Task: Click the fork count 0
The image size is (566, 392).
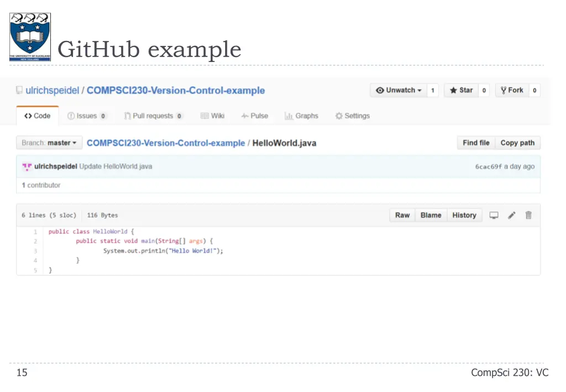Action: click(534, 90)
